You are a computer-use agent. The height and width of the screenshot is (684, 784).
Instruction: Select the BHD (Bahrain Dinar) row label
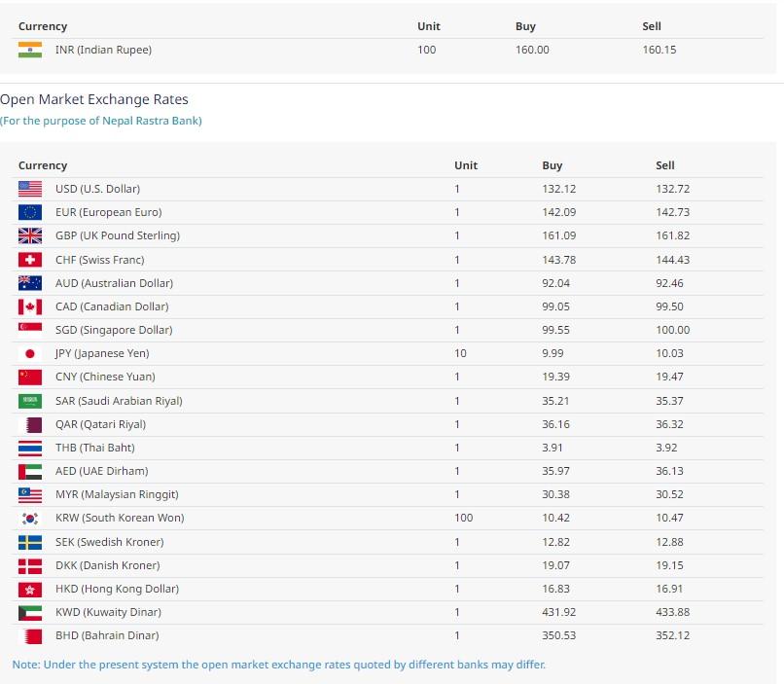point(106,635)
